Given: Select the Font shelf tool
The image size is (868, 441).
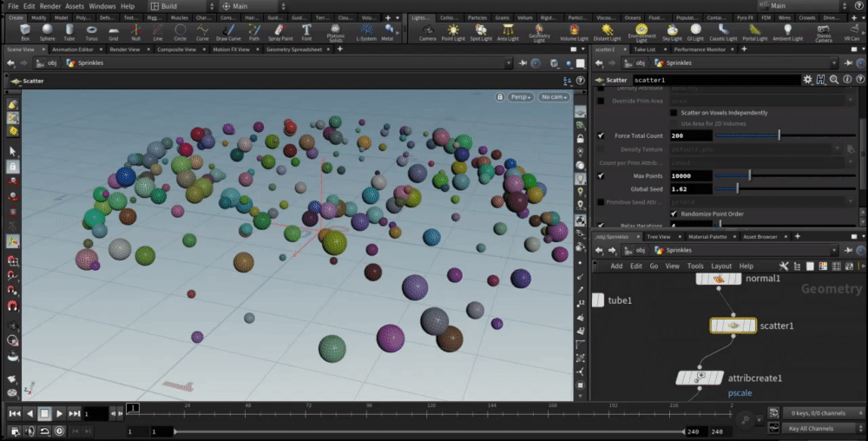Looking at the screenshot, I should (306, 33).
